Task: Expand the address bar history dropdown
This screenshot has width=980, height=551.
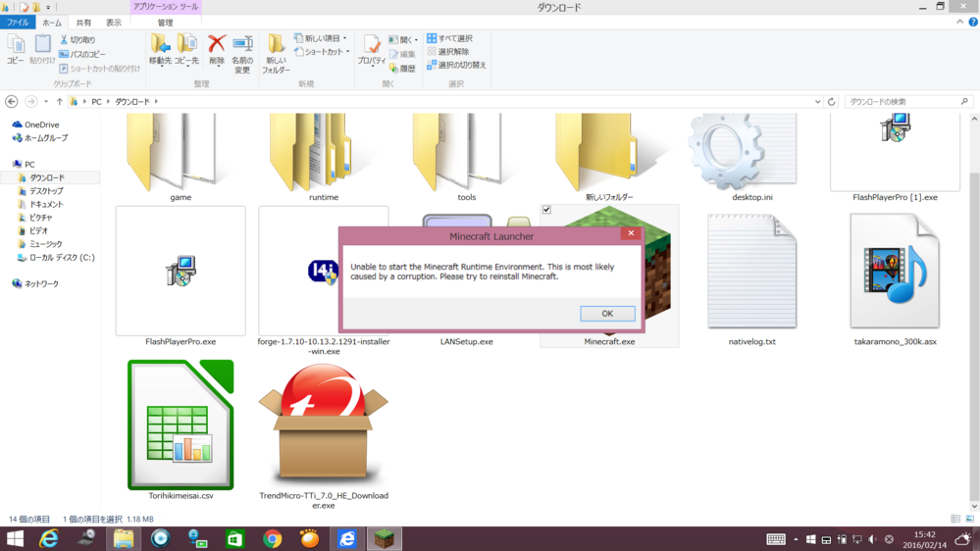Action: pyautogui.click(x=817, y=101)
